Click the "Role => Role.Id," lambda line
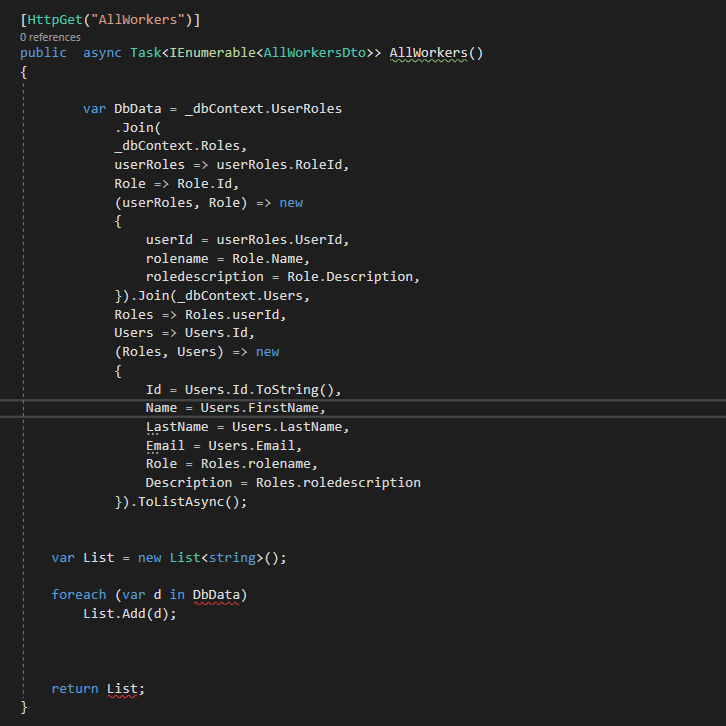 point(176,184)
